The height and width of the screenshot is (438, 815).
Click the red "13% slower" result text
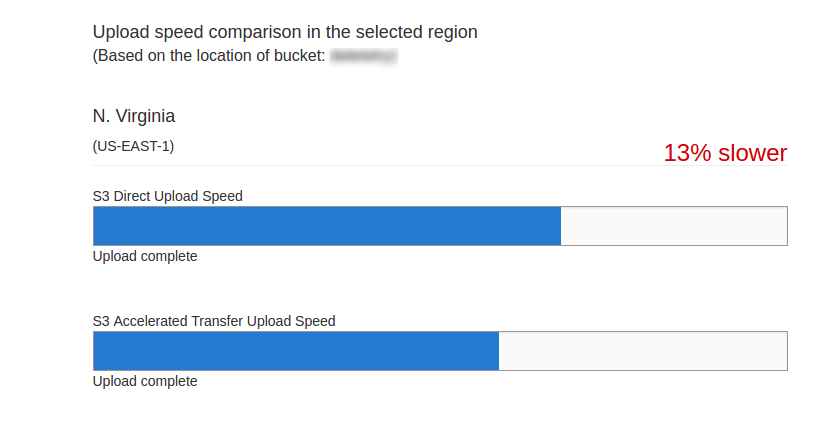tap(725, 153)
